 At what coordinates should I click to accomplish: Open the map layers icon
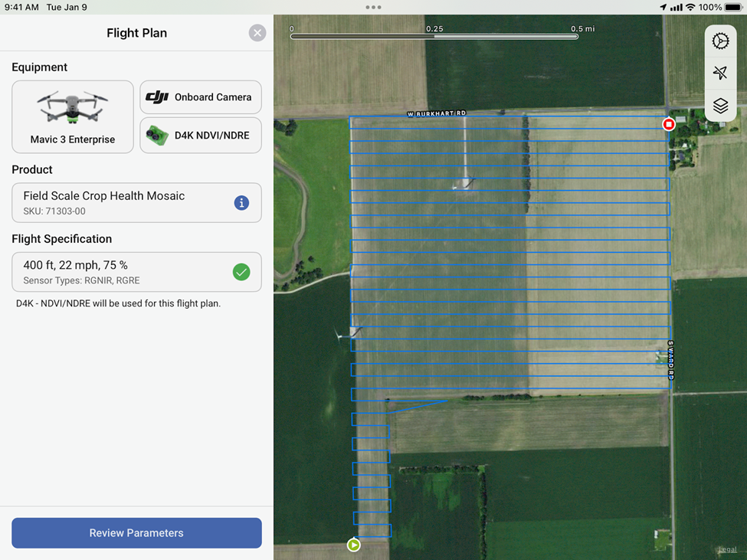[720, 105]
